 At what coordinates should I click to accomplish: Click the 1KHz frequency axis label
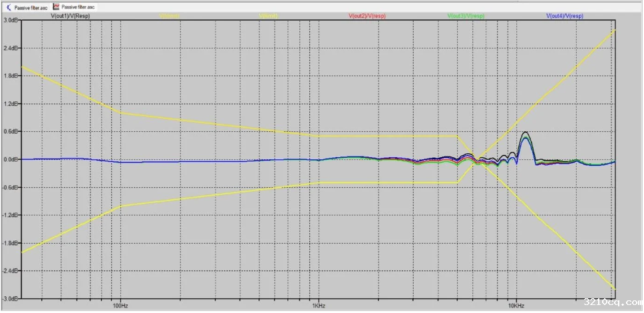(x=318, y=306)
